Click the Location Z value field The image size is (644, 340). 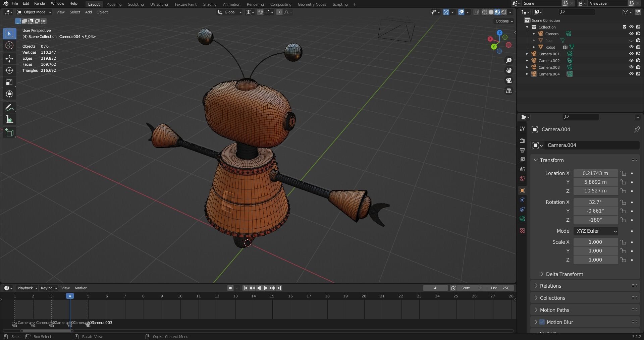click(595, 191)
